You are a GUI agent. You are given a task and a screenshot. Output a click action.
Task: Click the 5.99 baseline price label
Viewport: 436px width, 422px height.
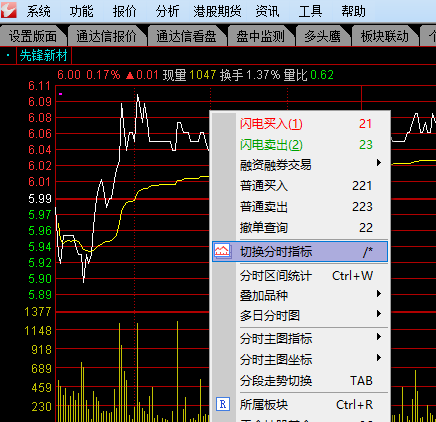(40, 199)
